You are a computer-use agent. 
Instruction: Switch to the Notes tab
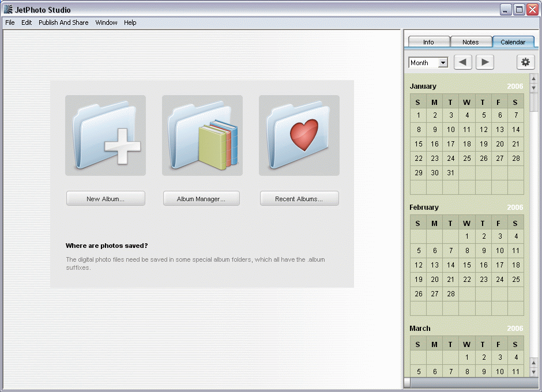(471, 42)
